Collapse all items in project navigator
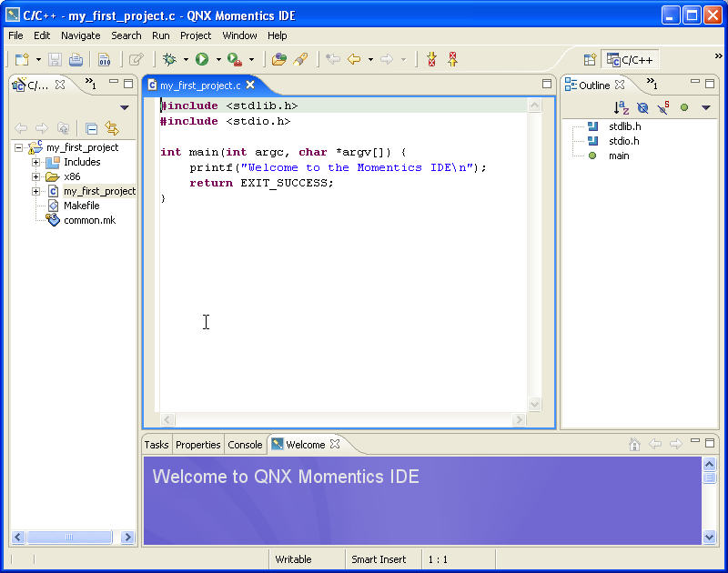The width and height of the screenshot is (728, 573). pos(91,128)
